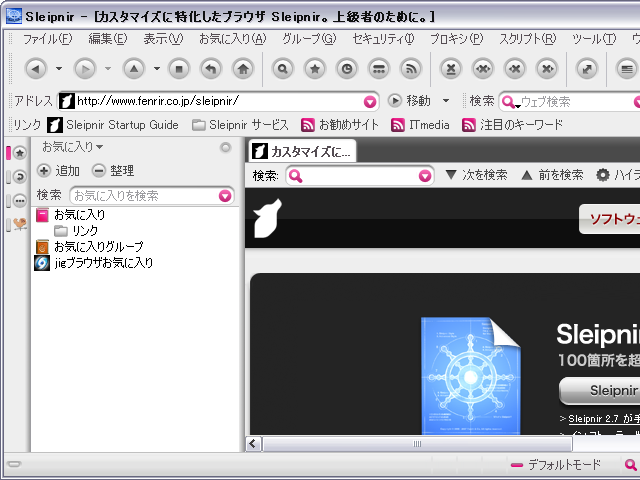
Task: Click the Forward navigation button
Action: point(85,69)
